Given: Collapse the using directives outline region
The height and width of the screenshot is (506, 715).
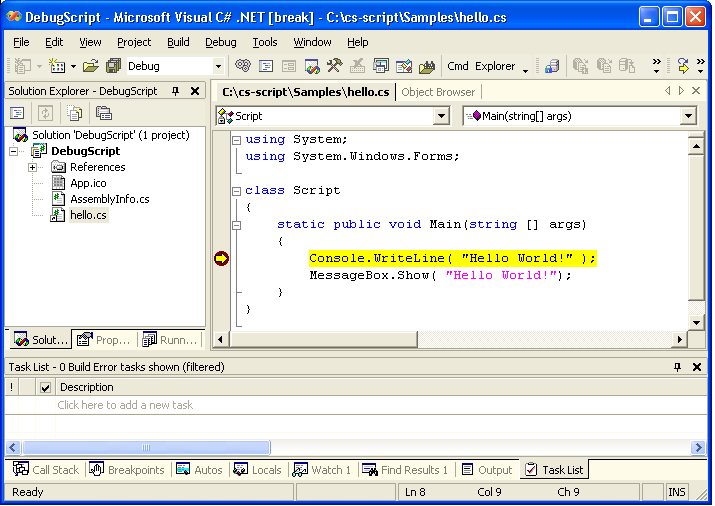Looking at the screenshot, I should (236, 140).
